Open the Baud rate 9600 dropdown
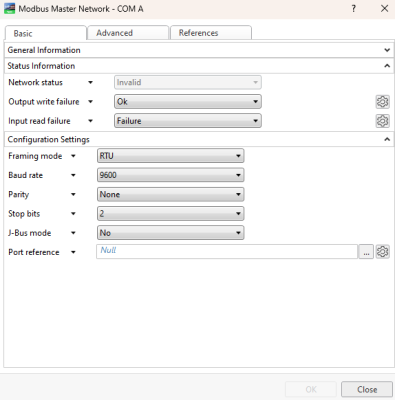395x400 pixels. (x=170, y=175)
